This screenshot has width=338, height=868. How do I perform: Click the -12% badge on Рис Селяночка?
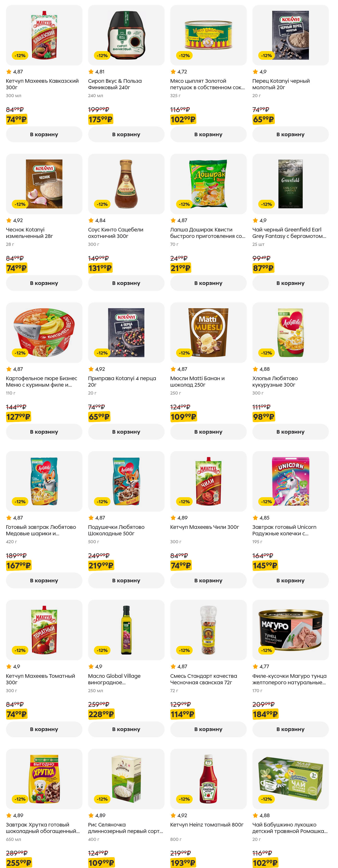(x=102, y=799)
